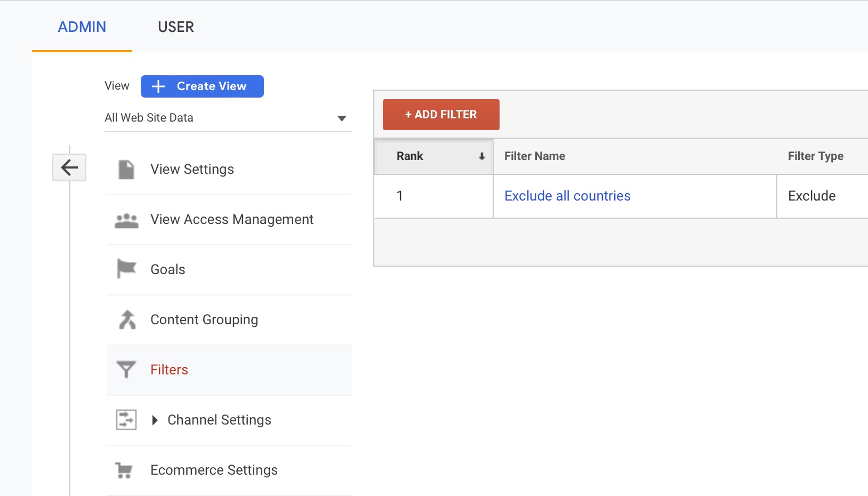This screenshot has width=868, height=496.
Task: Click the ADD FILTER button
Action: (x=440, y=114)
